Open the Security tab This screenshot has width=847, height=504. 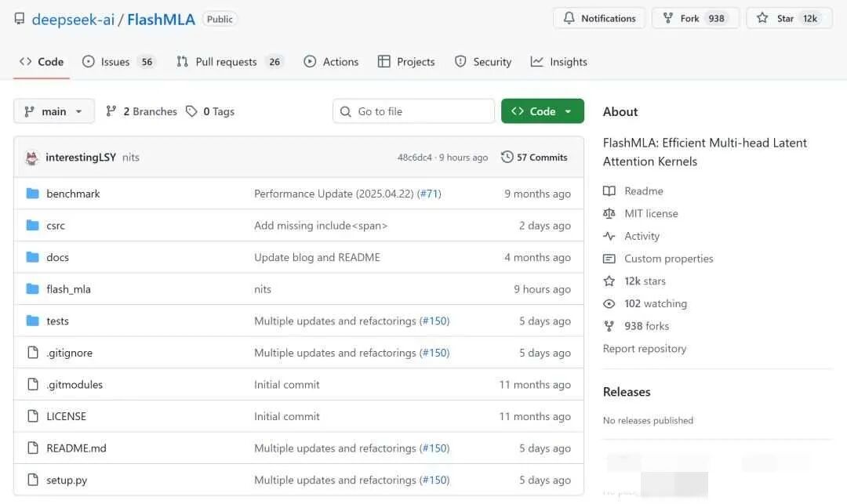[x=483, y=61]
